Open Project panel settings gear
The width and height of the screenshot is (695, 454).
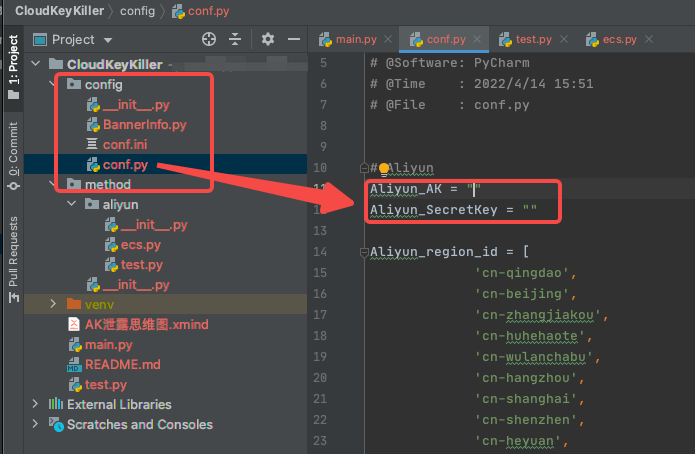(x=268, y=39)
